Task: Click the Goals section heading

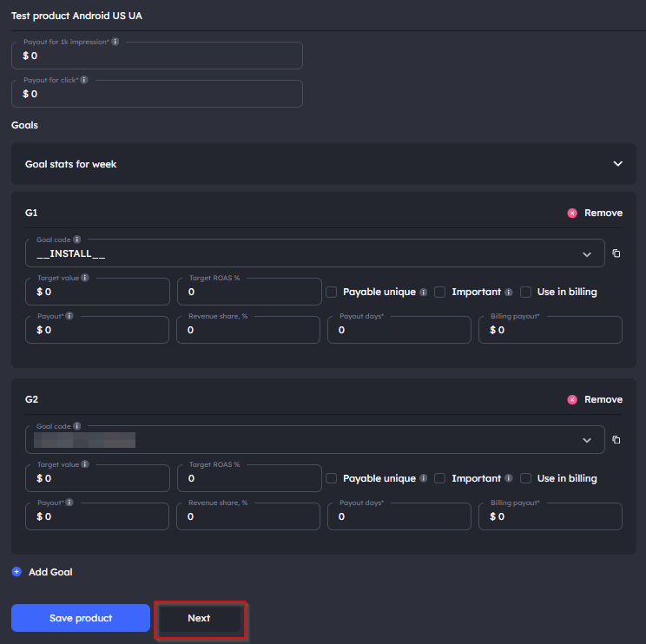Action: pos(24,125)
